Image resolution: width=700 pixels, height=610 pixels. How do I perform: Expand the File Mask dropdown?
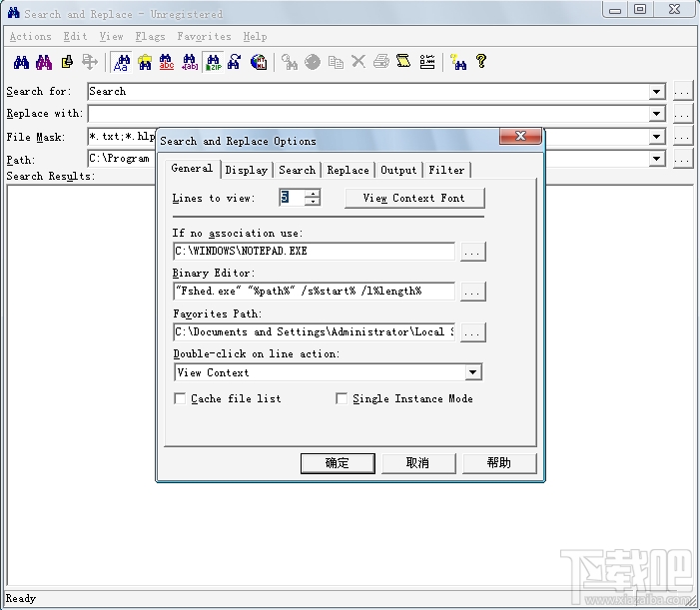656,136
